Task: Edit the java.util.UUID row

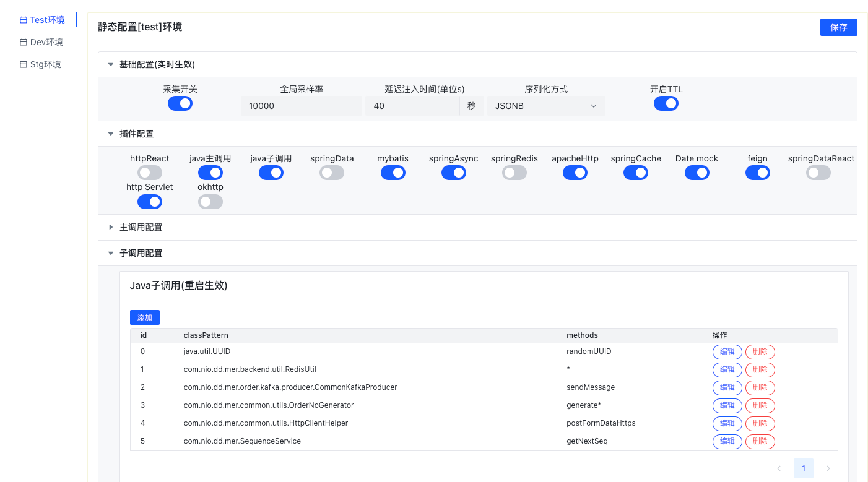Action: (x=727, y=351)
